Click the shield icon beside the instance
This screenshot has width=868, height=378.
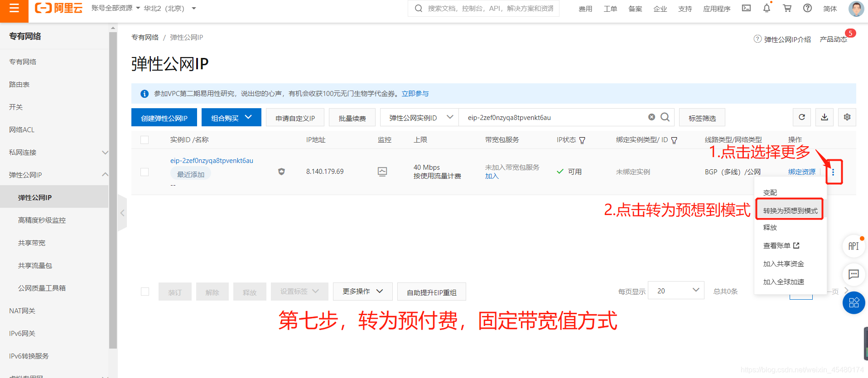(x=281, y=172)
